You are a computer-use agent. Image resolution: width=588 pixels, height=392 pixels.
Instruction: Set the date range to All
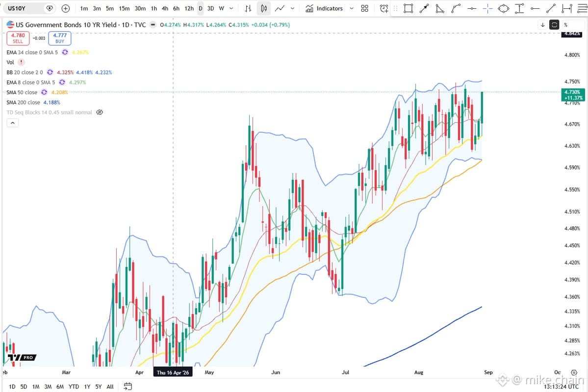tap(110, 387)
